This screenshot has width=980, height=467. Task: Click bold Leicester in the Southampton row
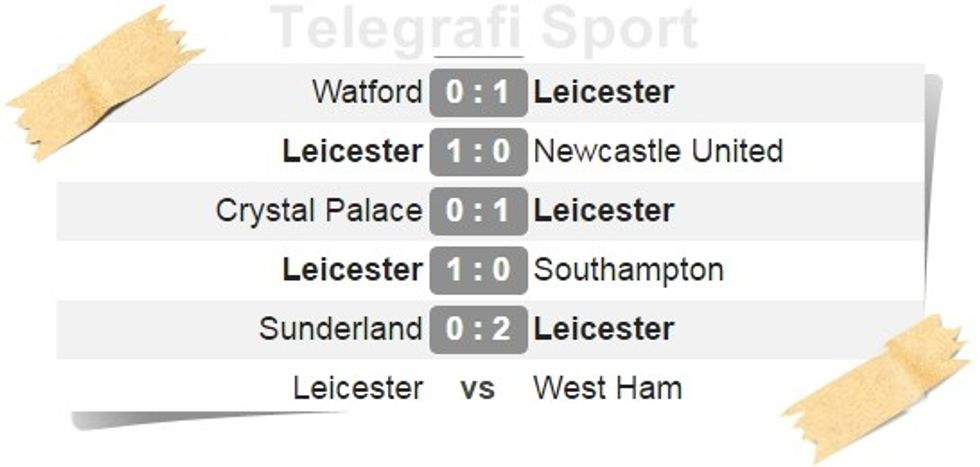click(352, 269)
